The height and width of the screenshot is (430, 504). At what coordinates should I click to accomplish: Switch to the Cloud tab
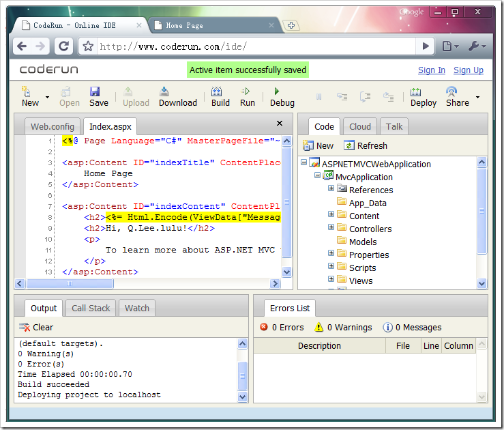click(359, 126)
